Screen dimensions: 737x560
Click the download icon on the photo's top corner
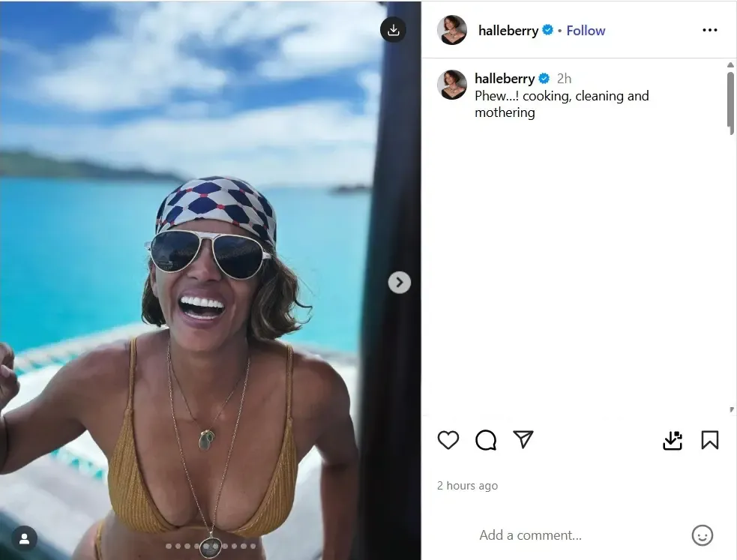click(393, 30)
